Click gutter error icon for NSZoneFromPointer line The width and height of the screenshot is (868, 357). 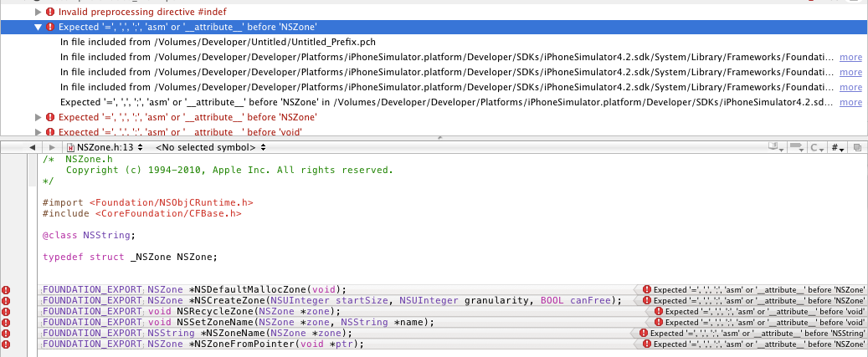coord(6,344)
